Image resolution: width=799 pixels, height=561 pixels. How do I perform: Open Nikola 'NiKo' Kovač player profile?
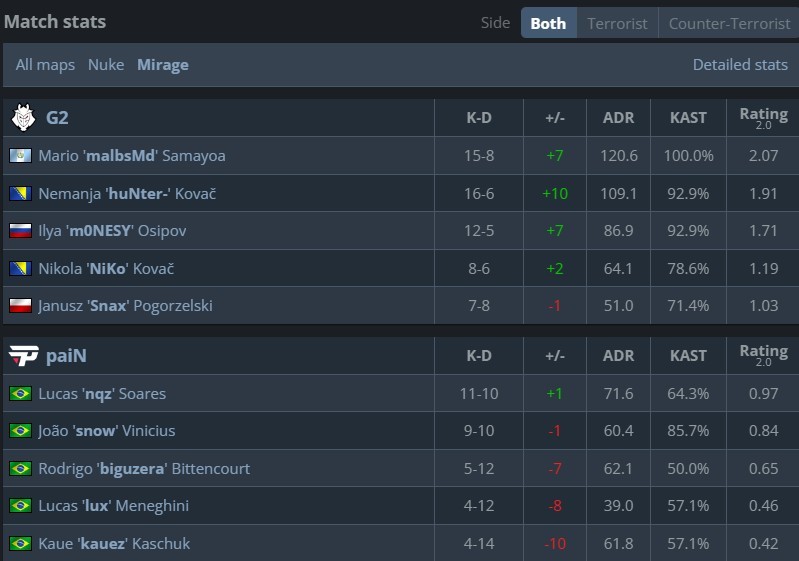pos(126,269)
